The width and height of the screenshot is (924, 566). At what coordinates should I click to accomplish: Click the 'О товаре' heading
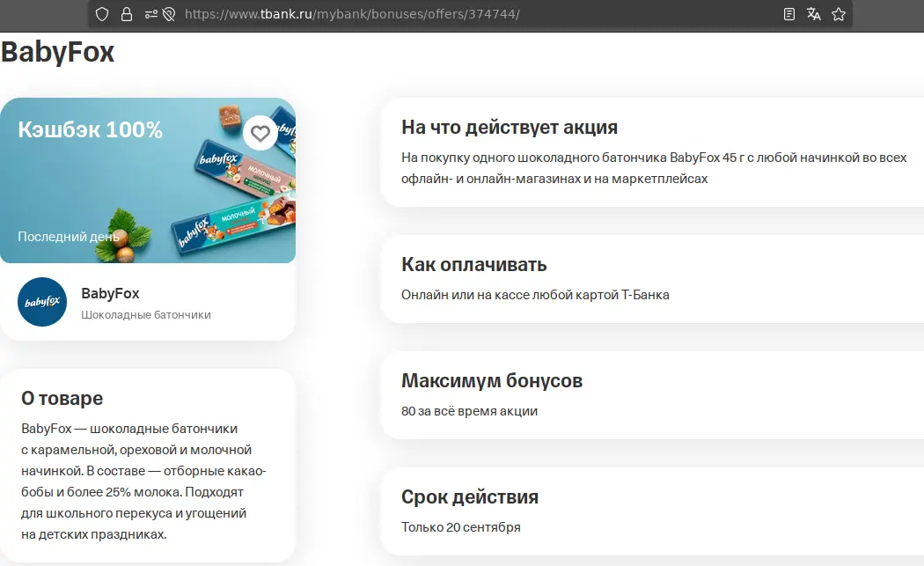point(62,399)
